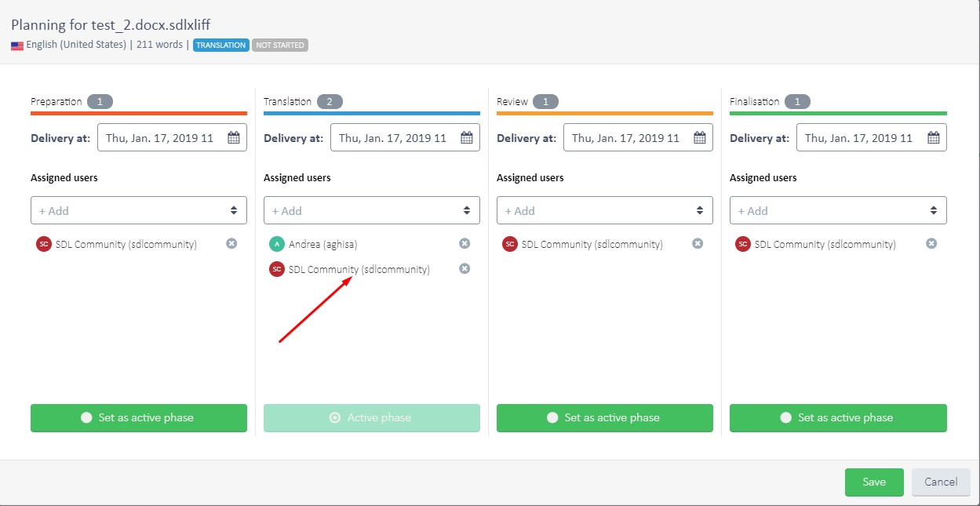
Task: Remove Andrea (aghisa) from Translation phase
Action: click(x=464, y=243)
